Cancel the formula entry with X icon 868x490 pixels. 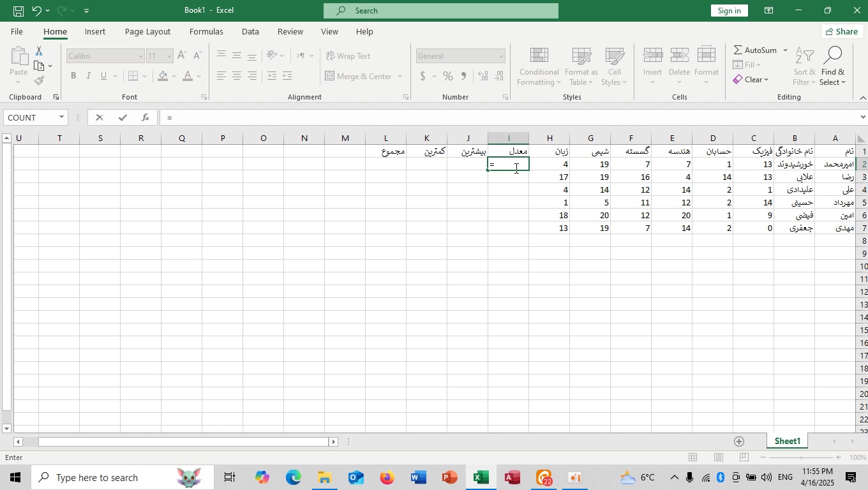(x=99, y=117)
